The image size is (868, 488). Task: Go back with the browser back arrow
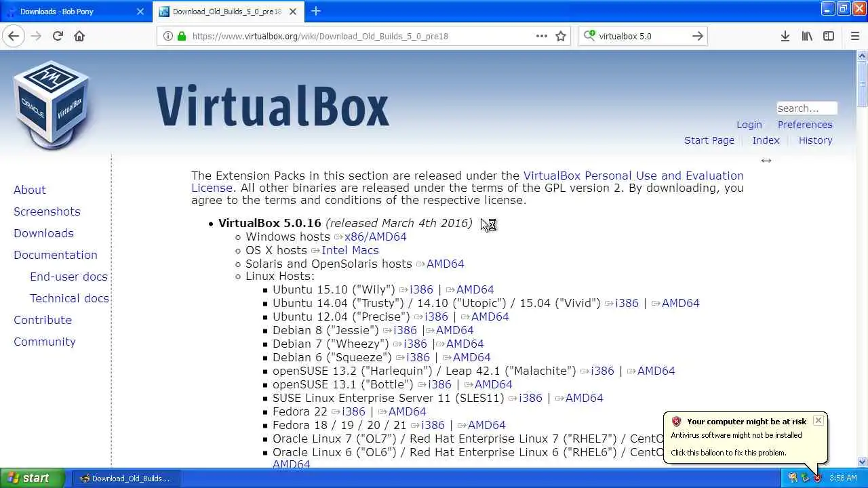point(14,36)
